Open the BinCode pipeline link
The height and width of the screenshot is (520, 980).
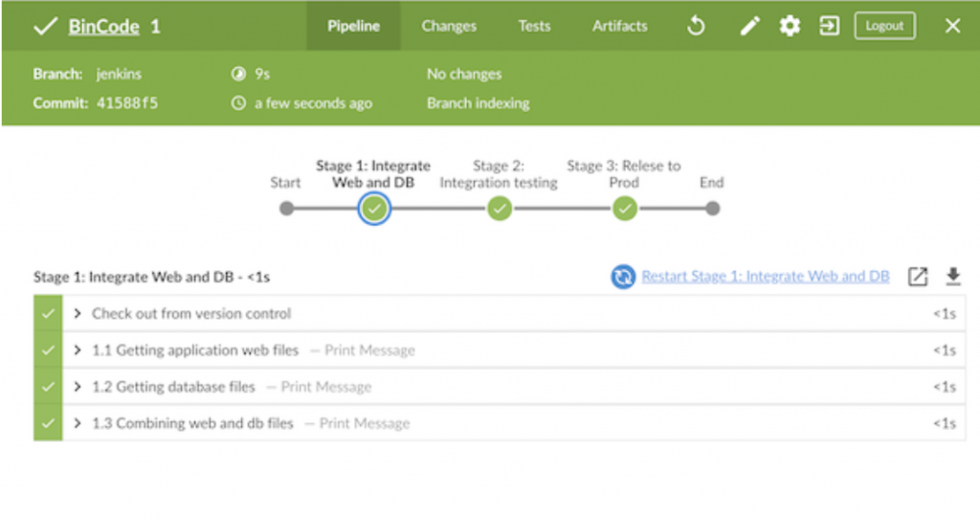pyautogui.click(x=103, y=26)
